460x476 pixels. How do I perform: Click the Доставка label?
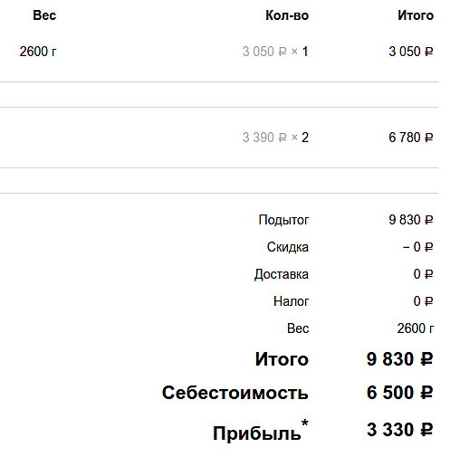coord(282,274)
